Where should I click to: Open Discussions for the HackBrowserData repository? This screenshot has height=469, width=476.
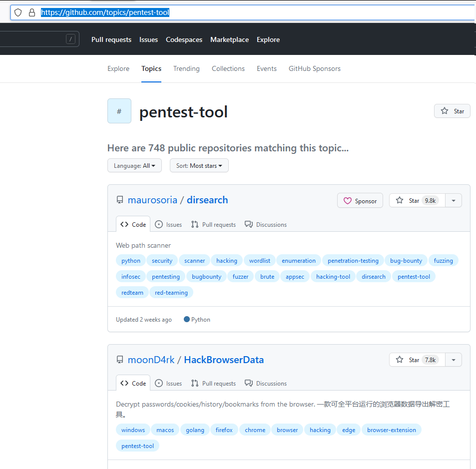[266, 384]
